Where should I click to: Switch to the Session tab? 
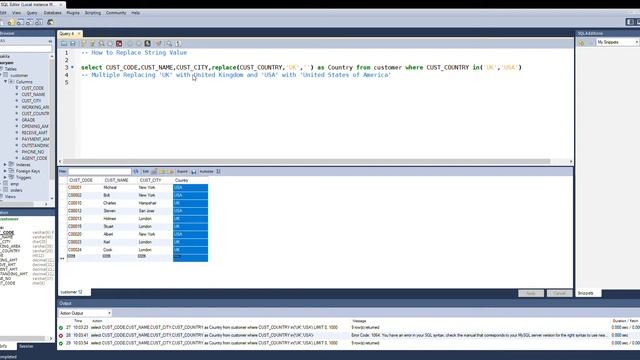click(27, 346)
